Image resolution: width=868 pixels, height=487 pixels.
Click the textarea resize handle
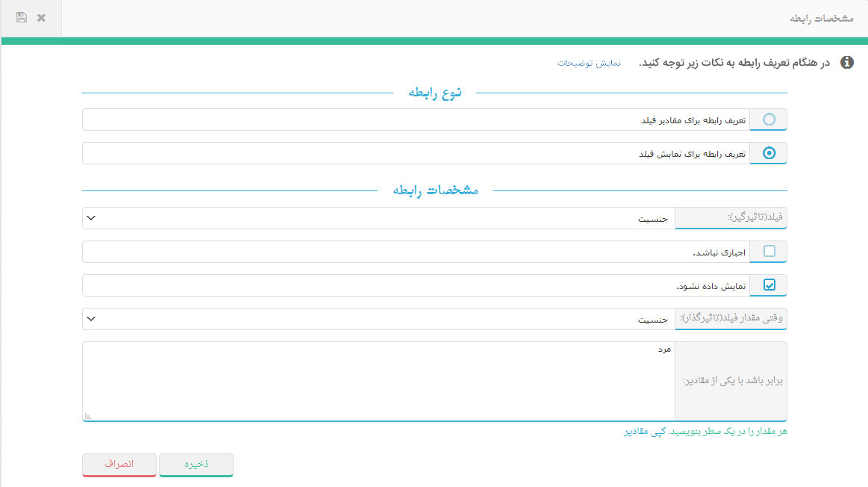[x=87, y=416]
